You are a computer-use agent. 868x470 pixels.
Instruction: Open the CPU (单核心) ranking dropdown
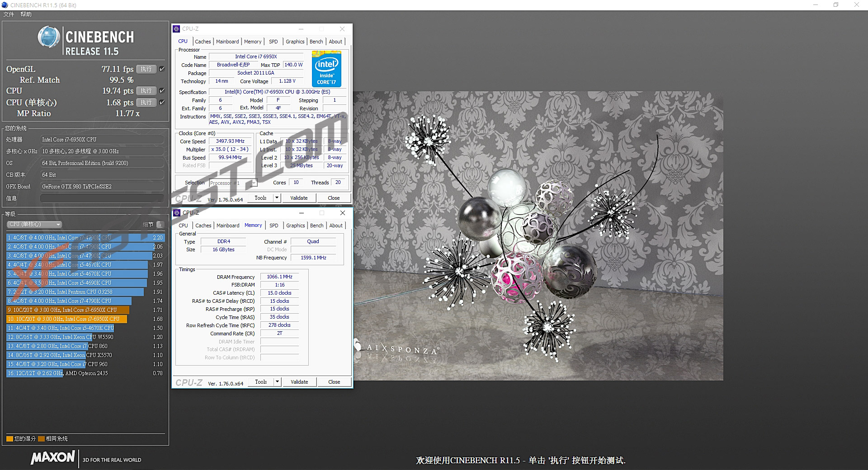tap(34, 225)
